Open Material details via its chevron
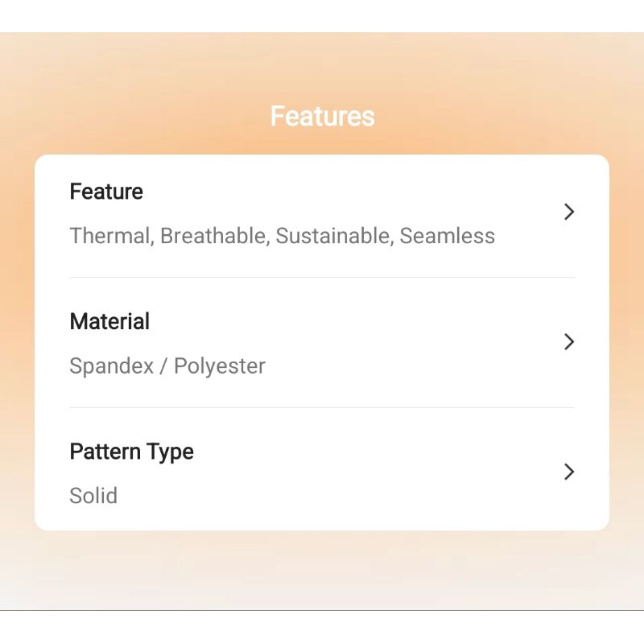Image resolution: width=644 pixels, height=644 pixels. tap(569, 342)
